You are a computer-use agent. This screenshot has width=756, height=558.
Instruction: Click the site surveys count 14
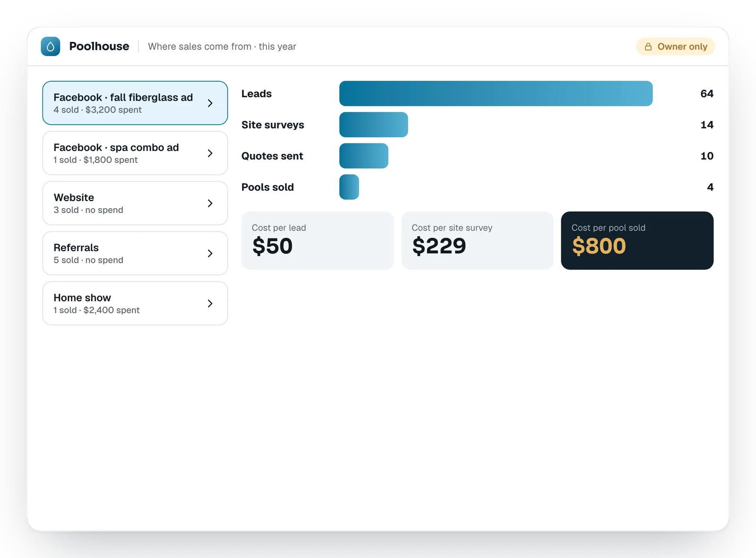(x=707, y=125)
